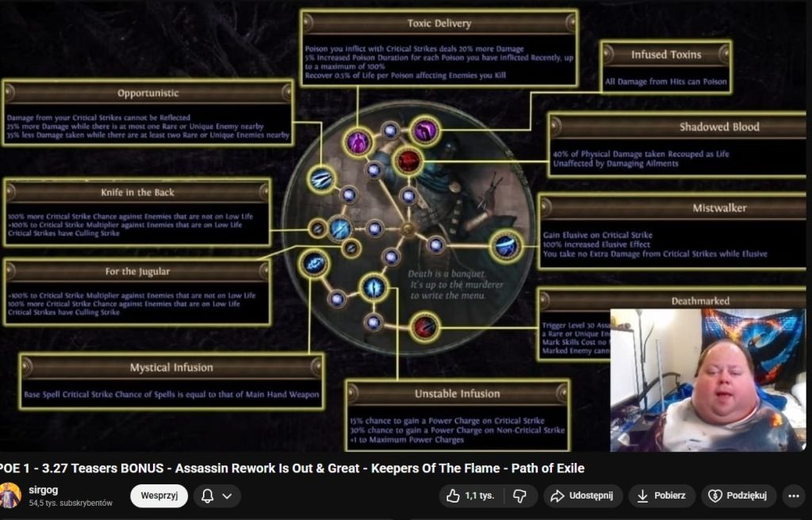Screen dimensions: 812x520
Task: Click the video title about Assassin Rework
Action: [x=292, y=468]
